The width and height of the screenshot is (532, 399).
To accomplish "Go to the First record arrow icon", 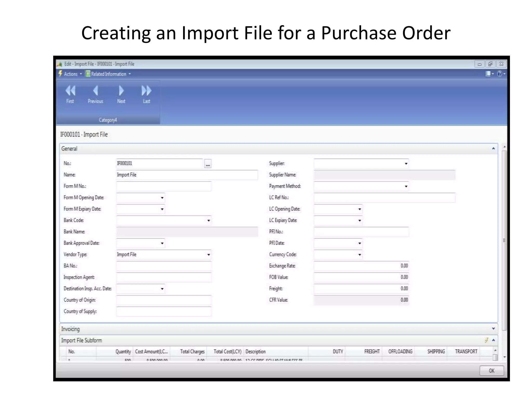I will (70, 91).
